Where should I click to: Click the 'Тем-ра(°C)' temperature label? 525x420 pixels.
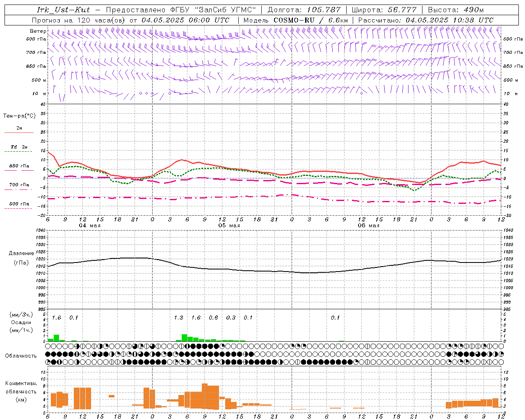coord(19,116)
